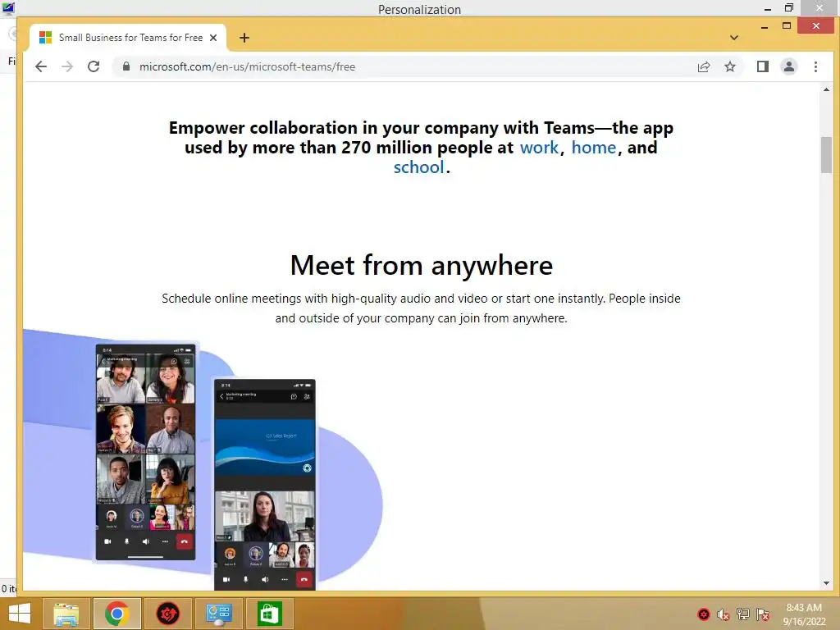
Task: Close the Small Business for Teams tab
Action: [x=213, y=38]
